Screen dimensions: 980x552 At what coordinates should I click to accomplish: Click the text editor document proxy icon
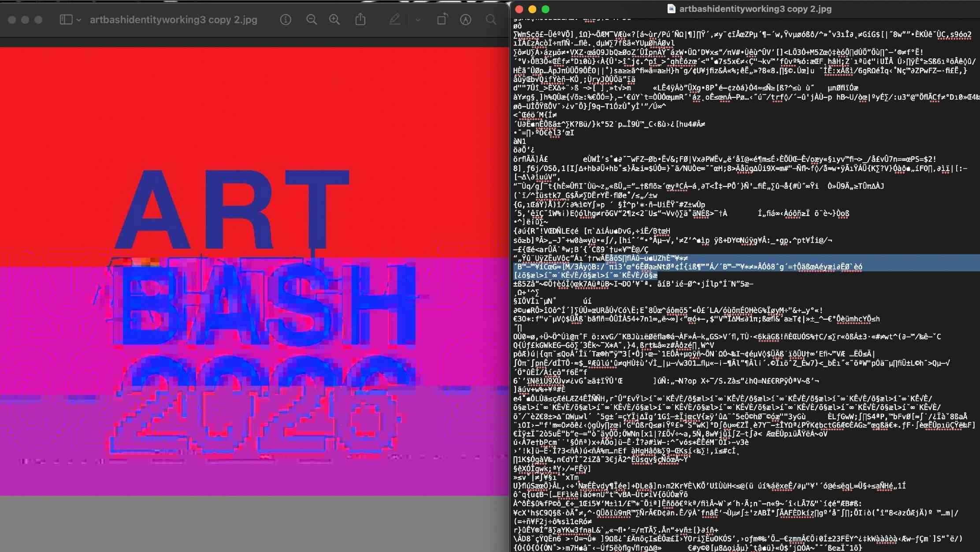point(671,9)
